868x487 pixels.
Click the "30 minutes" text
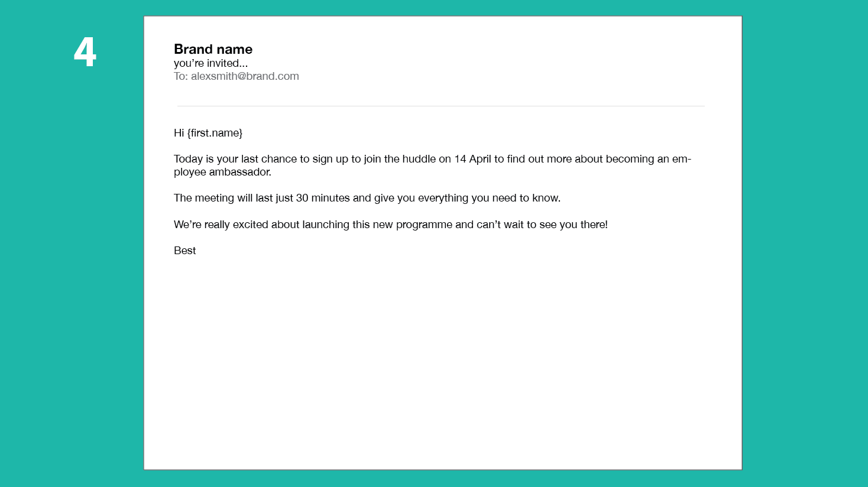pos(323,198)
